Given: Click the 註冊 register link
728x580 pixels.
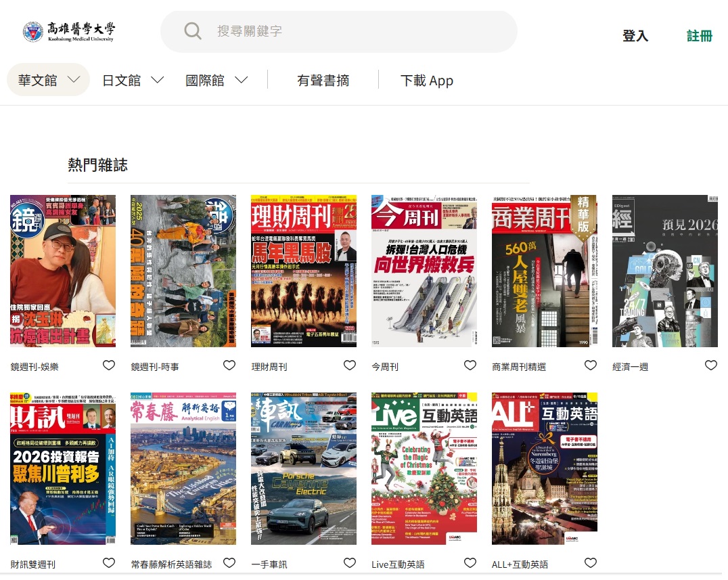Looking at the screenshot, I should click(x=700, y=36).
